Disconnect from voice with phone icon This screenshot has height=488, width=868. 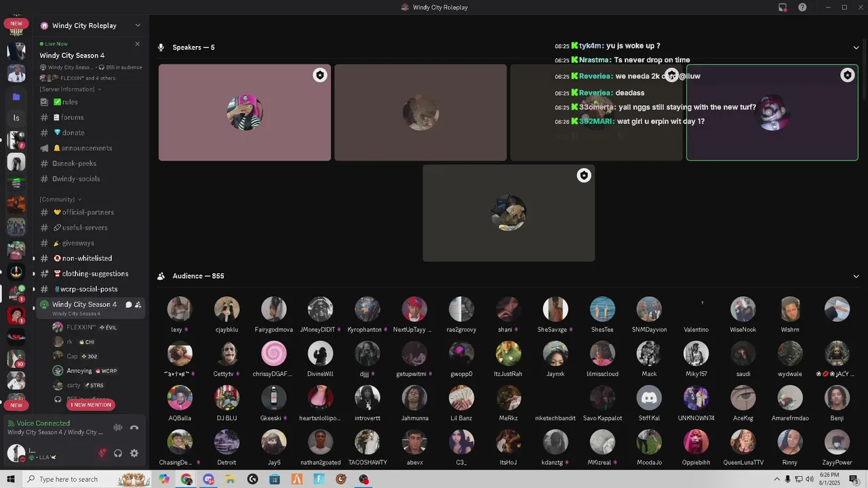134,428
